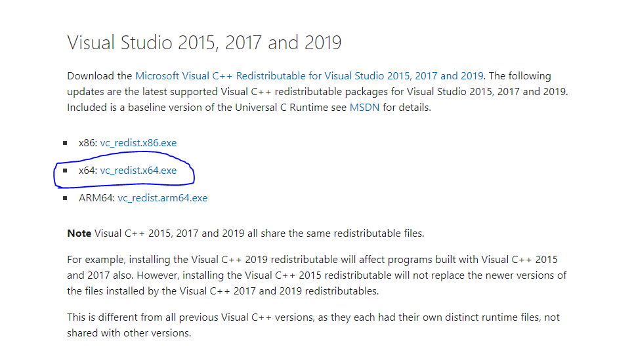Viewport: 634px width, 364px height.
Task: Click "shared with other versions" closing text
Action: pos(129,333)
